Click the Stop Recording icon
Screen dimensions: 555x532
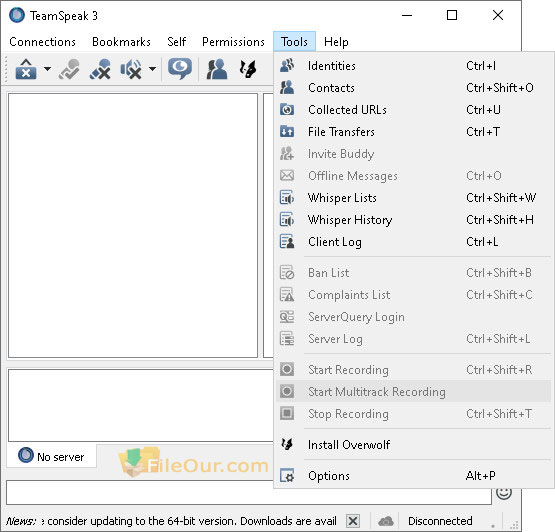287,413
